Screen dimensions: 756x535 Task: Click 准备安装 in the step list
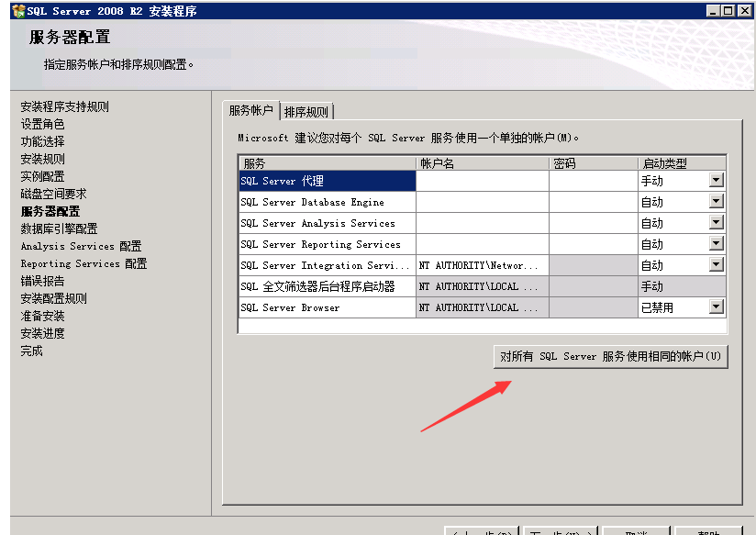pos(42,316)
